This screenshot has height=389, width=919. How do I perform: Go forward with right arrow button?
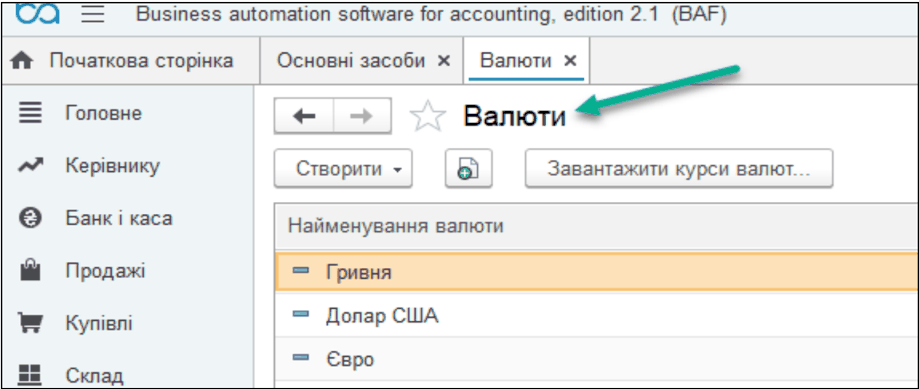362,116
